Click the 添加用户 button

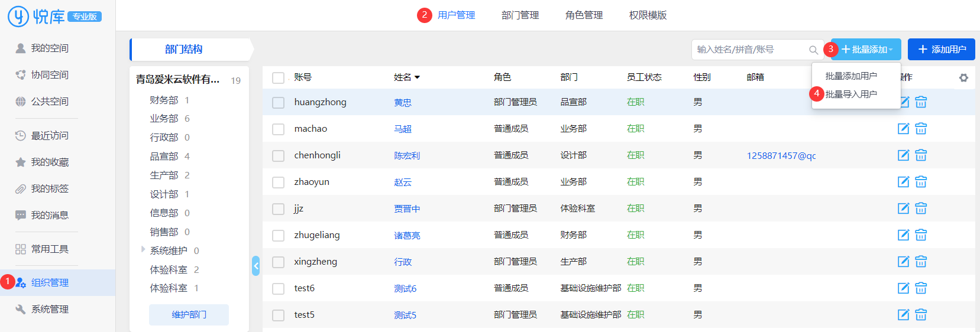941,50
